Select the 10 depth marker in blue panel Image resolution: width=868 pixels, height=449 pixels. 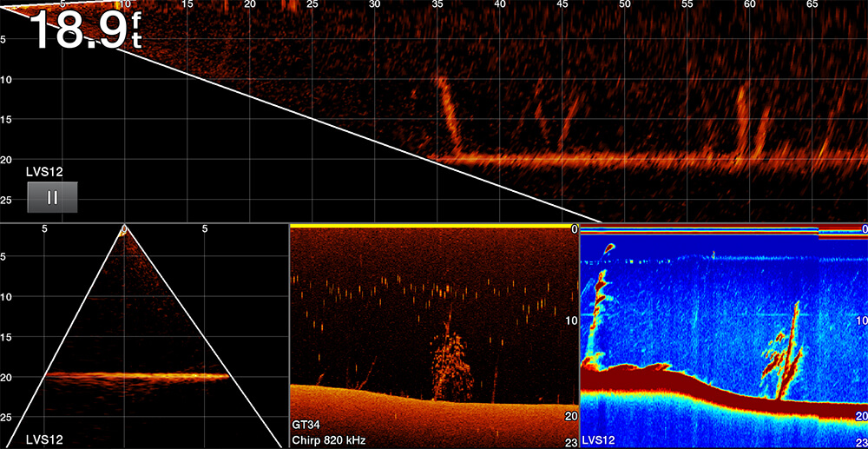pos(858,320)
